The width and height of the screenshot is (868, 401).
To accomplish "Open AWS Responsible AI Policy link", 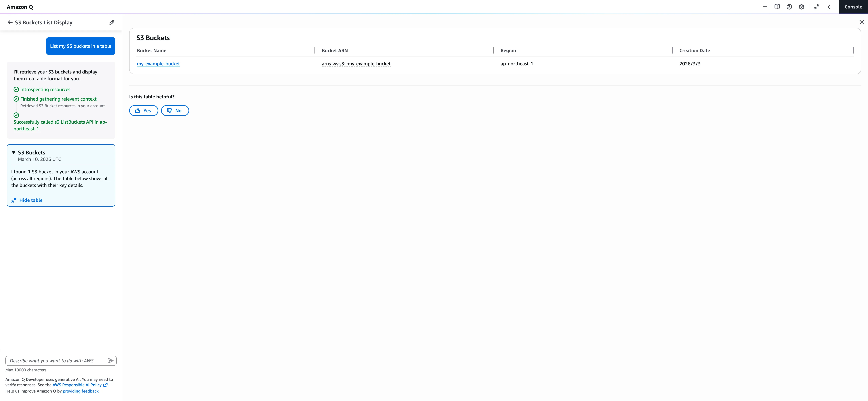I will point(77,385).
